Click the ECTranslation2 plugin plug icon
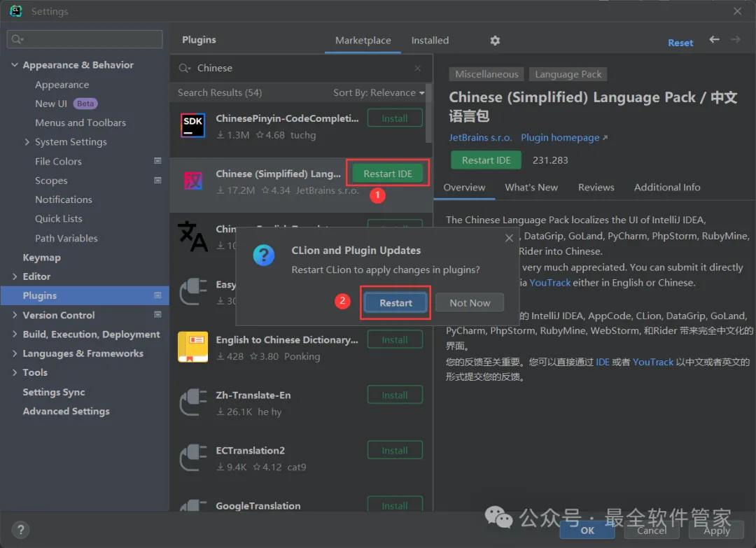Screen dimensions: 756x548 (x=193, y=458)
